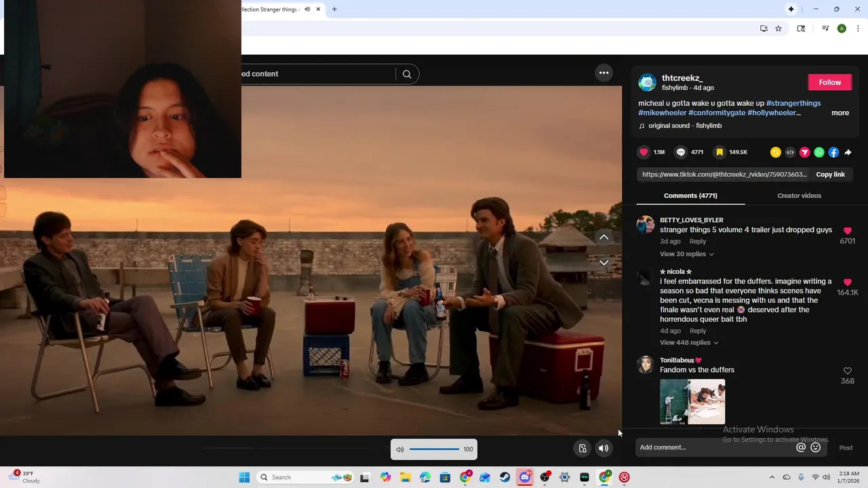Image resolution: width=868 pixels, height=488 pixels.
Task: Show hidden system tray icons chevron
Action: pos(772,477)
